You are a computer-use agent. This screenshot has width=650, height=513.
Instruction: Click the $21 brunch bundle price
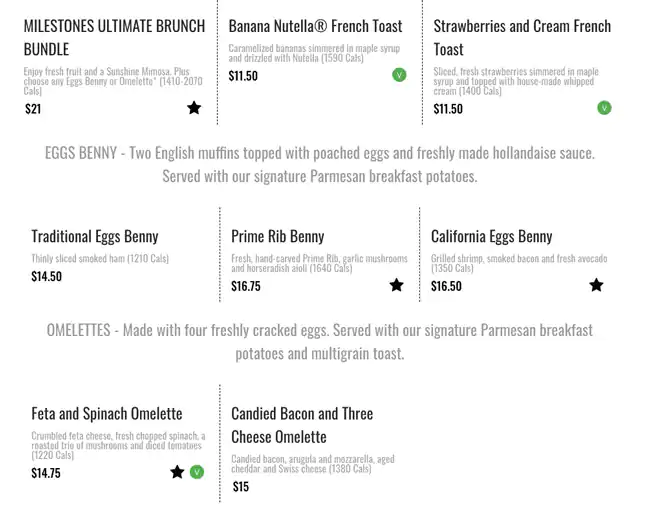(33, 109)
